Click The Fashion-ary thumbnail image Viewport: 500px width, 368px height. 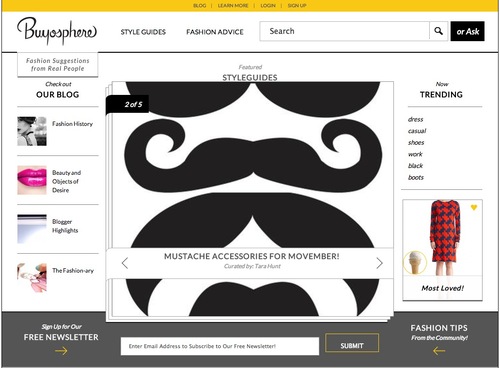click(x=32, y=277)
